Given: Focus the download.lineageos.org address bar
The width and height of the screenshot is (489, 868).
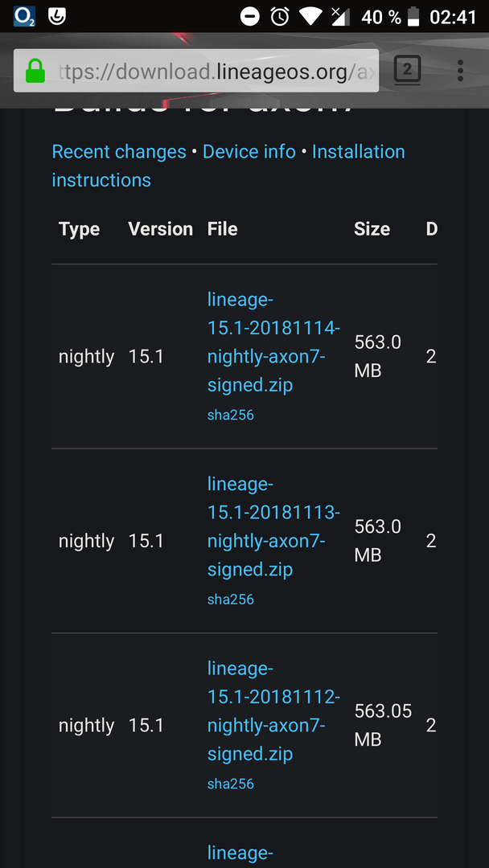Looking at the screenshot, I should click(196, 71).
